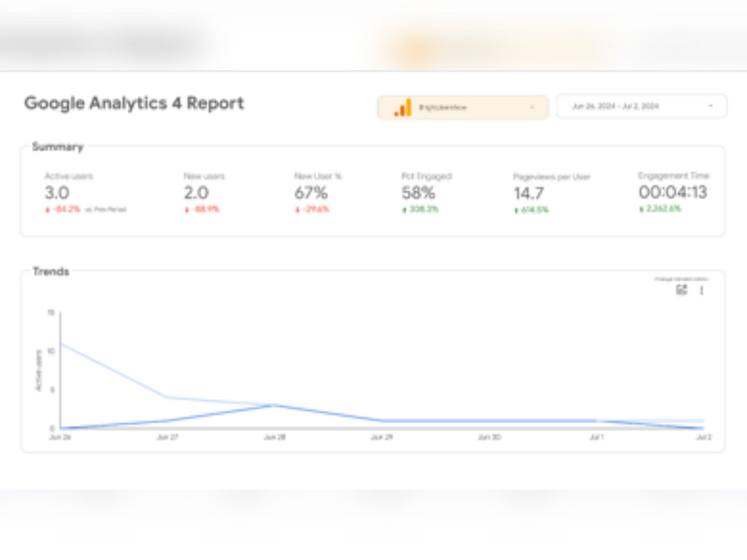Image resolution: width=747 pixels, height=560 pixels.
Task: Open the Google Analytics property selector dropdown
Action: pos(462,107)
